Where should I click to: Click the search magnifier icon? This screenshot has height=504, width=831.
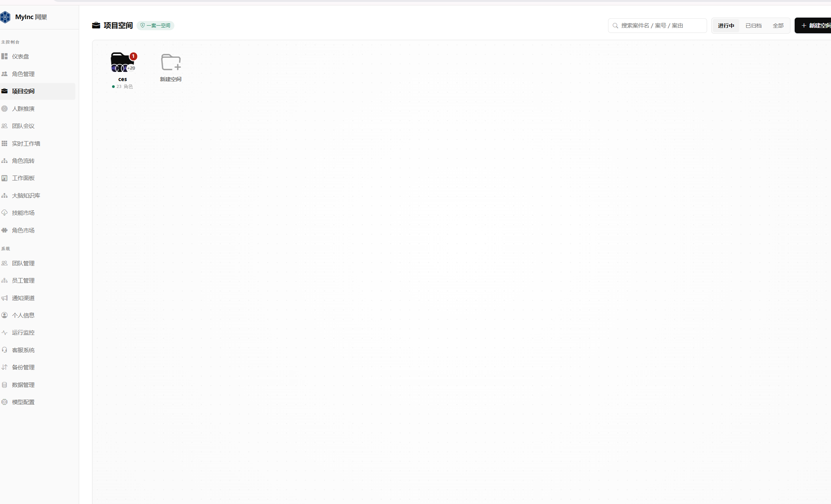coord(615,26)
